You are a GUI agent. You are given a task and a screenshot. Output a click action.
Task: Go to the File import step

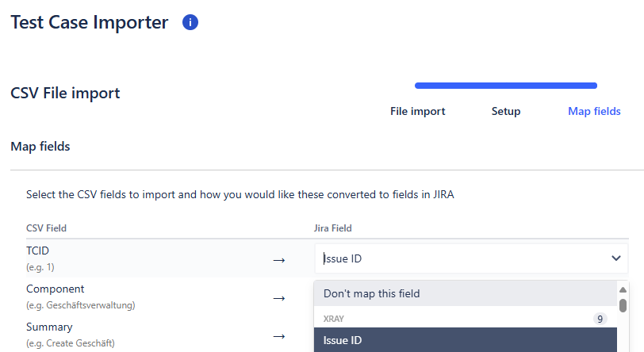(x=417, y=111)
